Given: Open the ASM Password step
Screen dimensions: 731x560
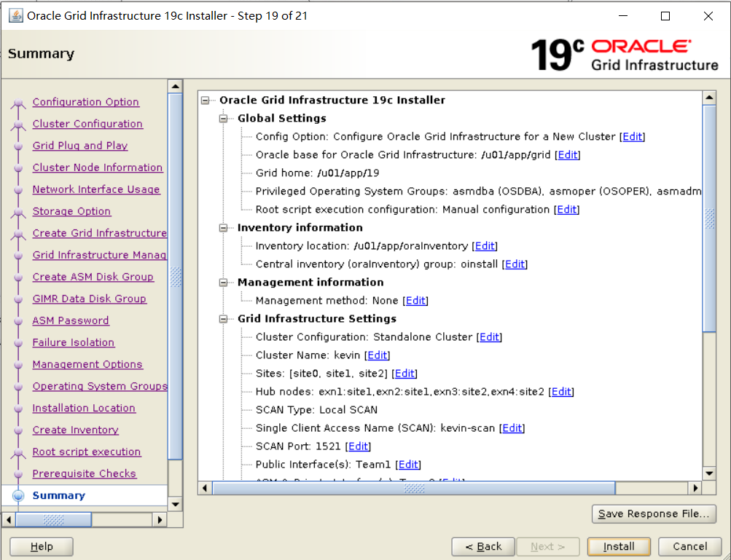Looking at the screenshot, I should [x=71, y=321].
